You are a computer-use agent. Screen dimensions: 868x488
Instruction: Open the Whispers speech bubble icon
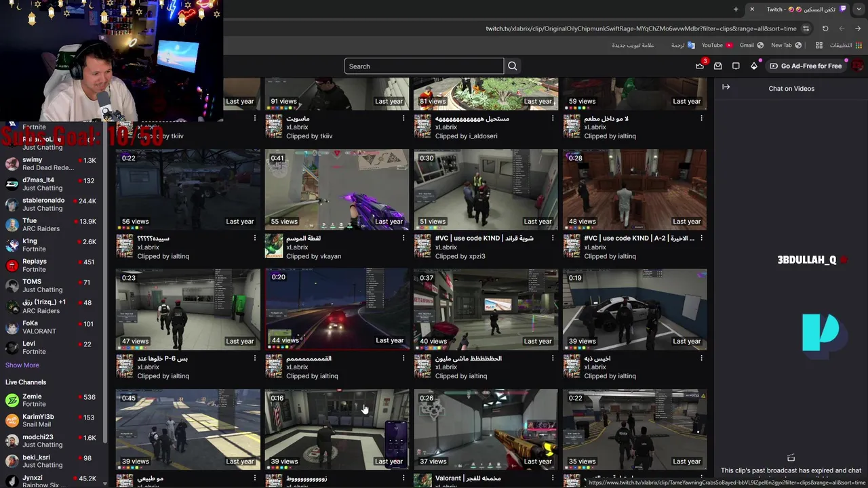tap(736, 66)
